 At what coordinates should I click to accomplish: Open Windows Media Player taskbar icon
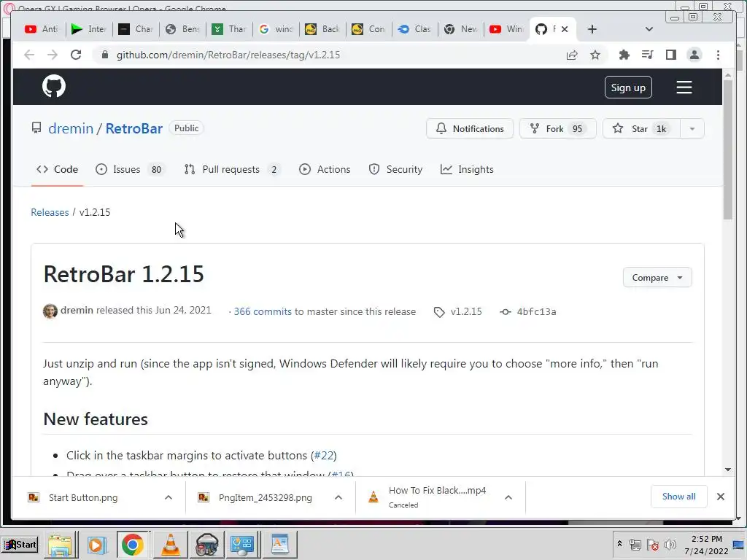(x=97, y=545)
